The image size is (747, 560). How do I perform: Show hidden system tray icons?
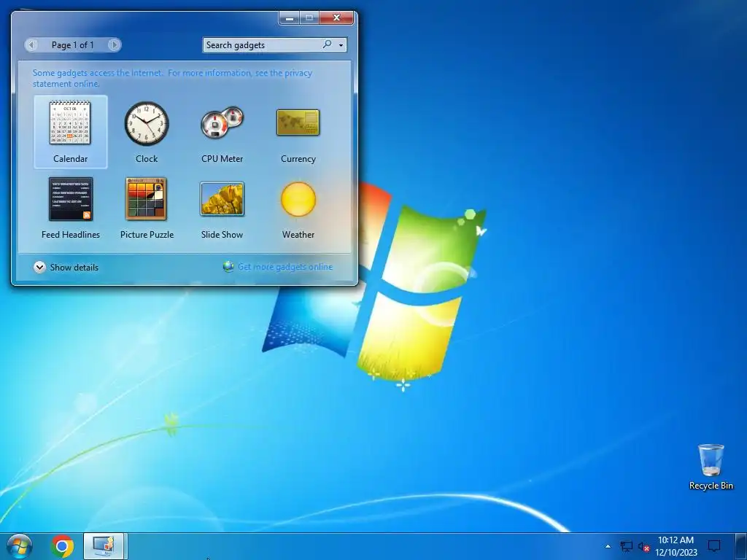[x=608, y=546]
